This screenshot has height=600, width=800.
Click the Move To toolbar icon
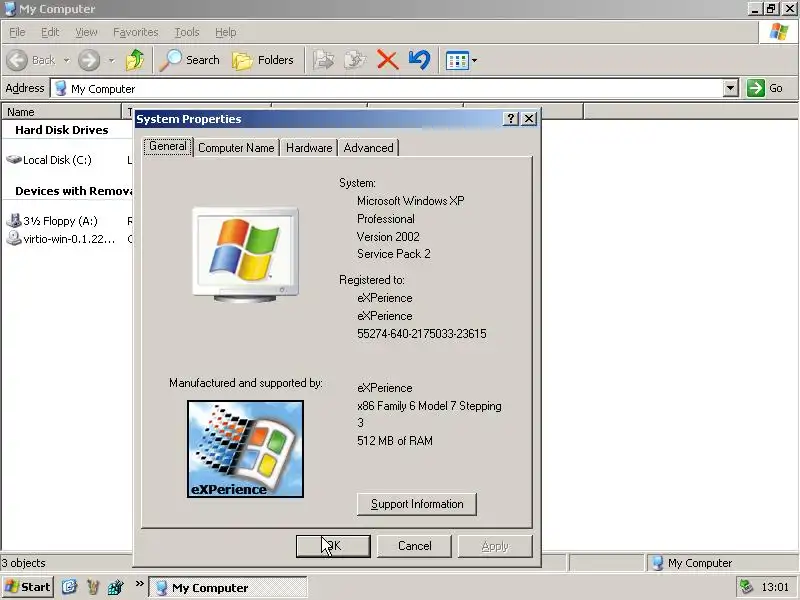click(x=323, y=60)
